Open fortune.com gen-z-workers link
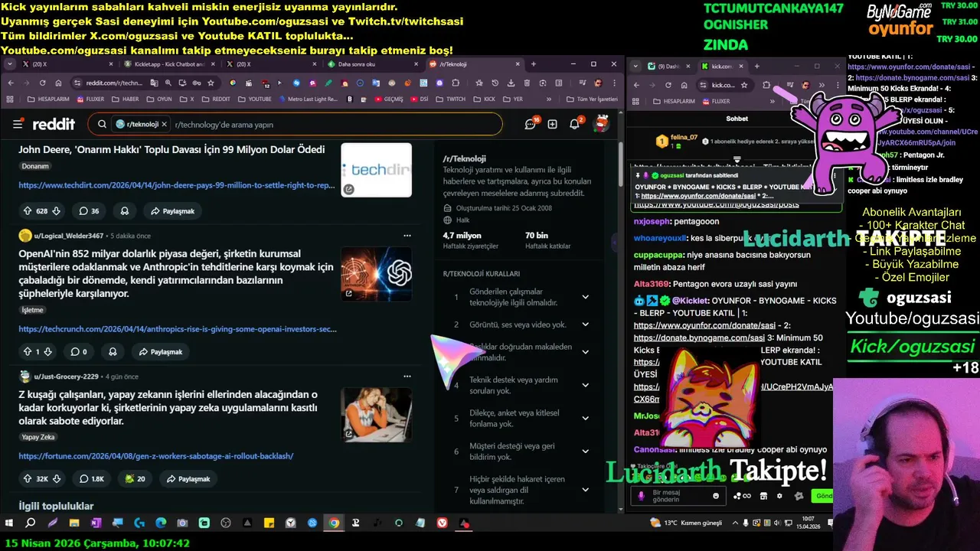This screenshot has width=980, height=551. (156, 456)
